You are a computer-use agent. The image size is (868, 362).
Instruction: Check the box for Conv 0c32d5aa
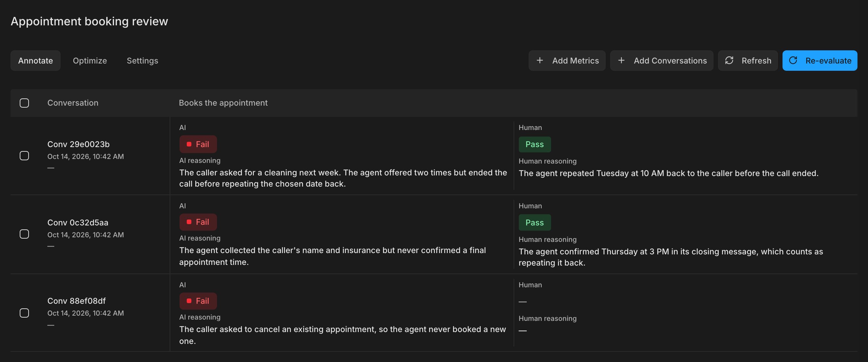pyautogui.click(x=24, y=234)
